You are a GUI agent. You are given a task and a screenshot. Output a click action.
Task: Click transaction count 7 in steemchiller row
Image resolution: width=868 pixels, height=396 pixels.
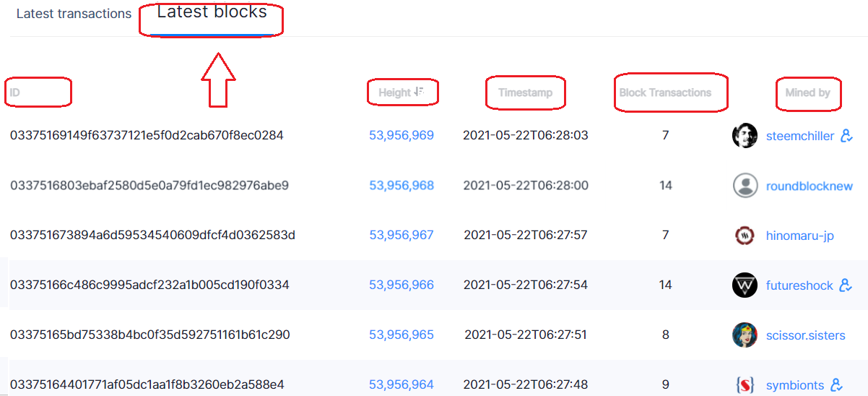pyautogui.click(x=665, y=135)
